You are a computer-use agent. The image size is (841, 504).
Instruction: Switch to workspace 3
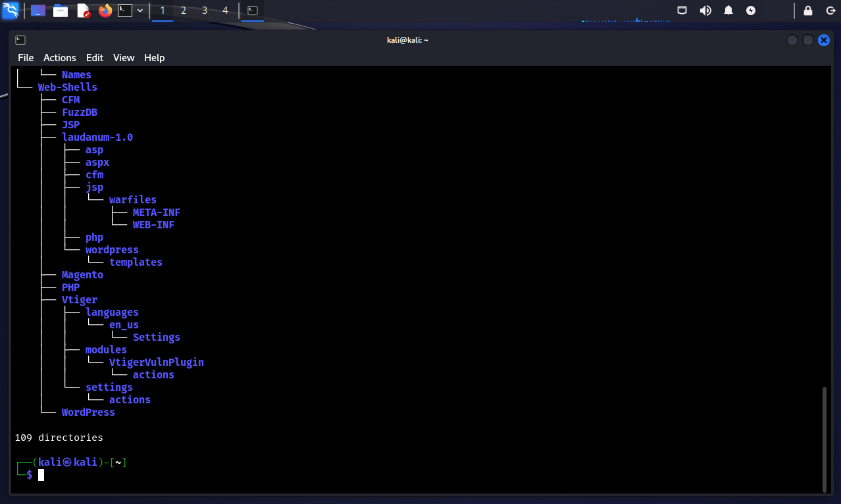205,11
